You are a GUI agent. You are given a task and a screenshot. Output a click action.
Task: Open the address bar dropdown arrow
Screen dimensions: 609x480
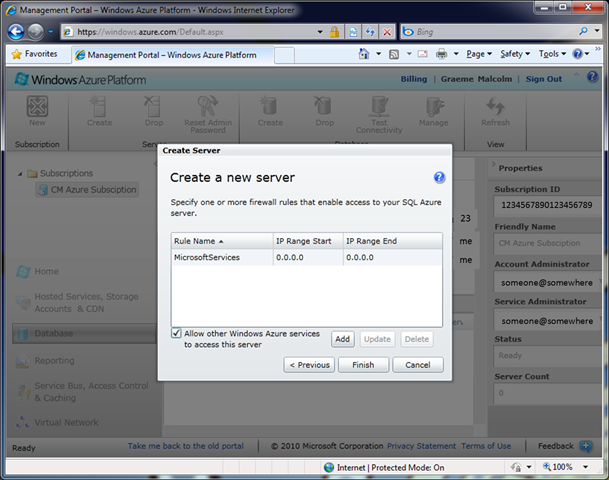point(320,32)
